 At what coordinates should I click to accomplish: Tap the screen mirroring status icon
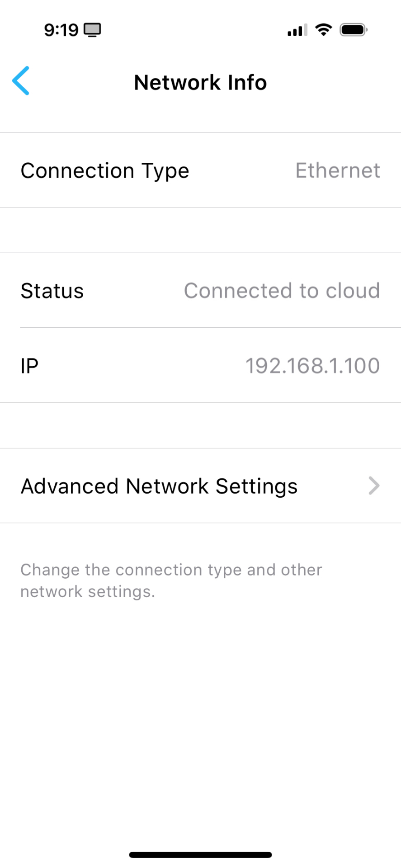pyautogui.click(x=92, y=30)
